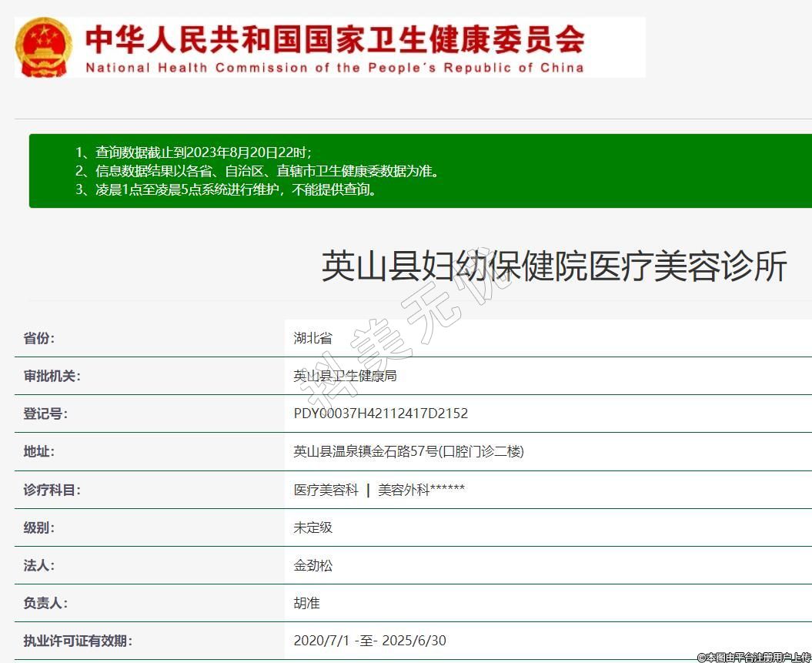Click the 执业许可证有效期 row label
The width and height of the screenshot is (812, 663).
point(78,641)
